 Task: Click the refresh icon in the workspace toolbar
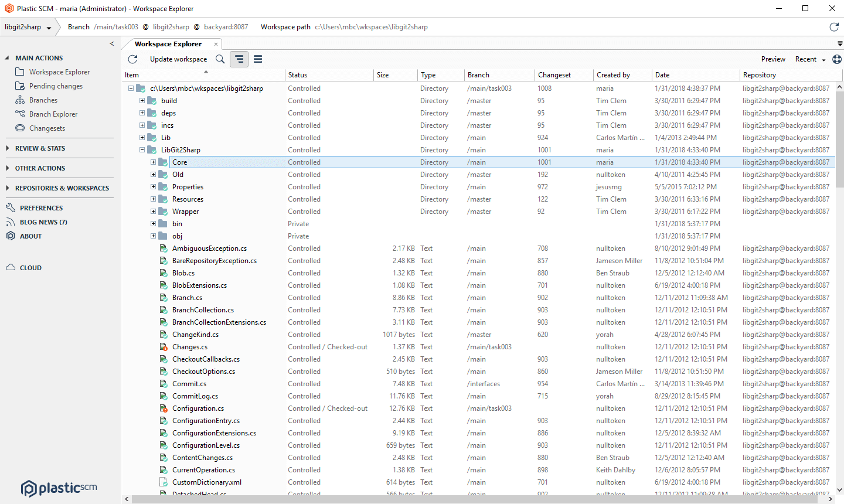point(132,59)
